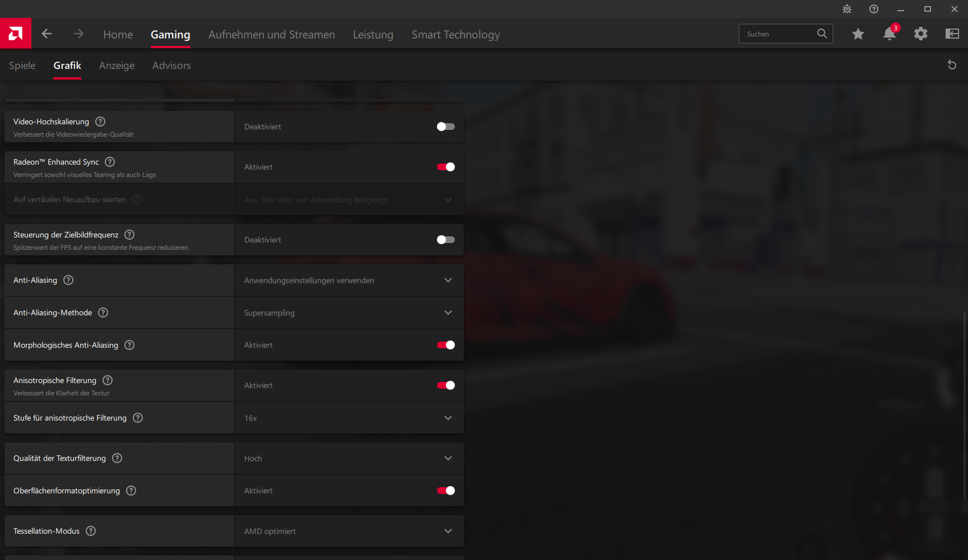The width and height of the screenshot is (968, 560).
Task: Click the bug report icon
Action: coord(847,9)
